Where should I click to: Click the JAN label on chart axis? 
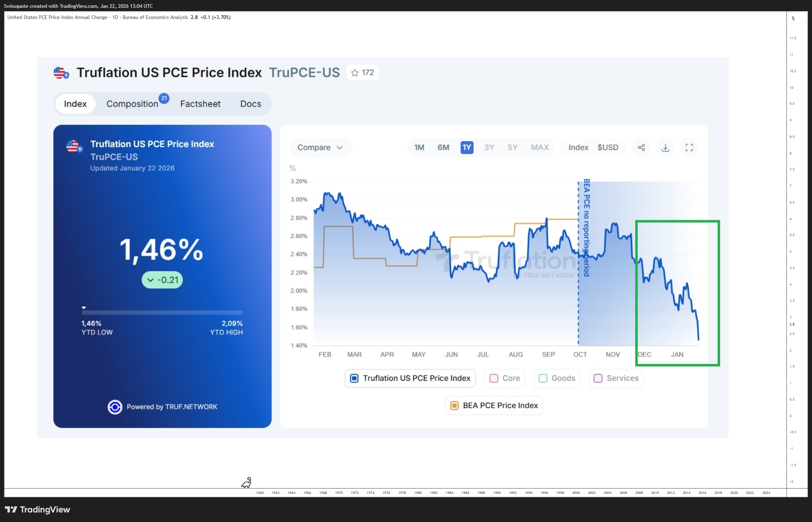point(677,354)
